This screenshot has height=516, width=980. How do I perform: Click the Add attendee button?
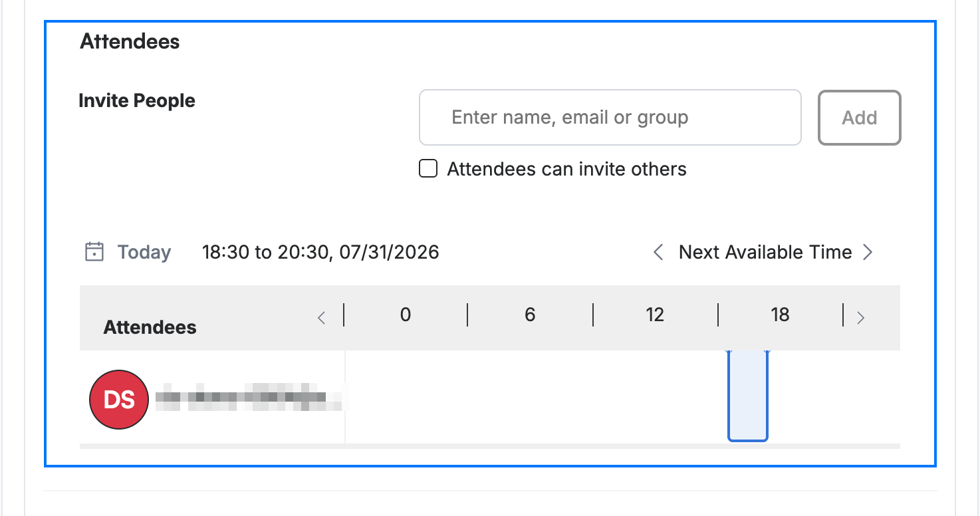pos(860,118)
